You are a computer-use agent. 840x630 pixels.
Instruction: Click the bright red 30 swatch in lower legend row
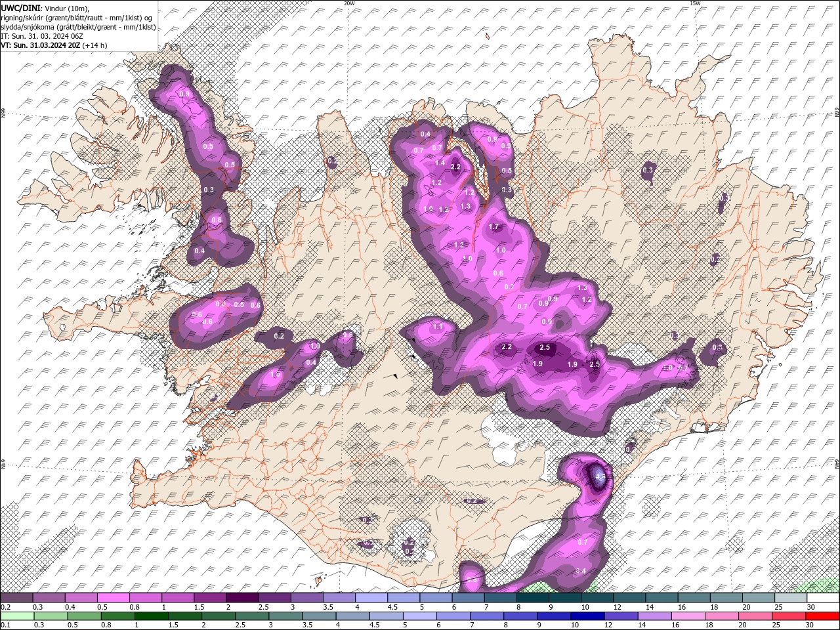point(823,616)
